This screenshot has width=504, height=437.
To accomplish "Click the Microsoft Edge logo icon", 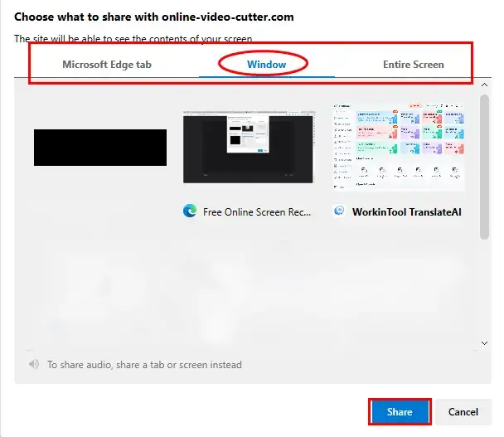I will tap(190, 211).
